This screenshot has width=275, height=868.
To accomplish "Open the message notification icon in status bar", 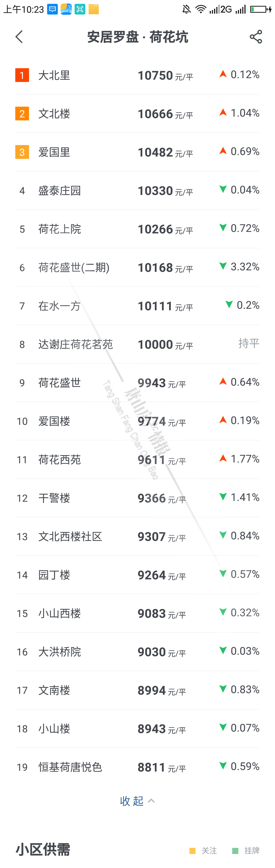I will pos(52,9).
